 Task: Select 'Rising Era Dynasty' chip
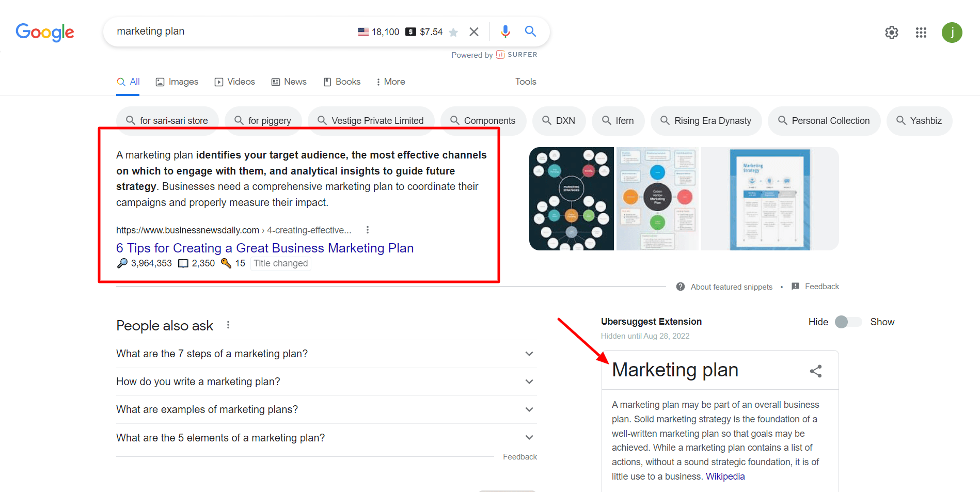click(706, 121)
